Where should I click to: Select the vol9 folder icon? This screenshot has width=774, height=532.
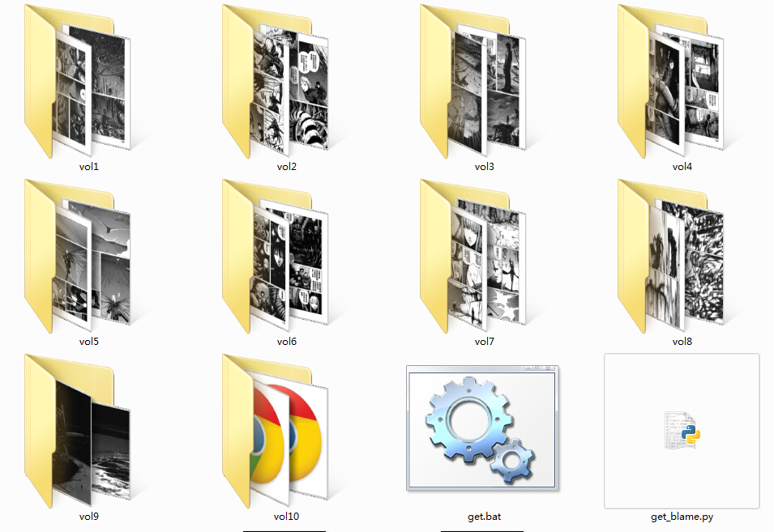(78, 431)
